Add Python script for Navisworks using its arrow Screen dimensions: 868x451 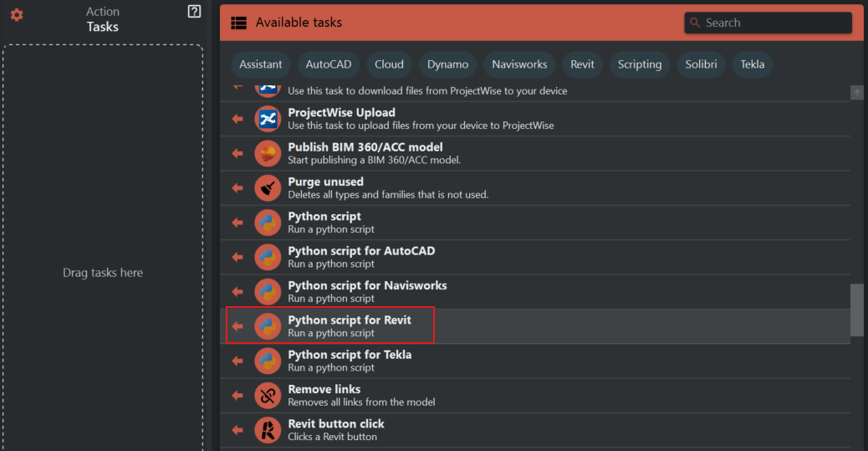237,292
